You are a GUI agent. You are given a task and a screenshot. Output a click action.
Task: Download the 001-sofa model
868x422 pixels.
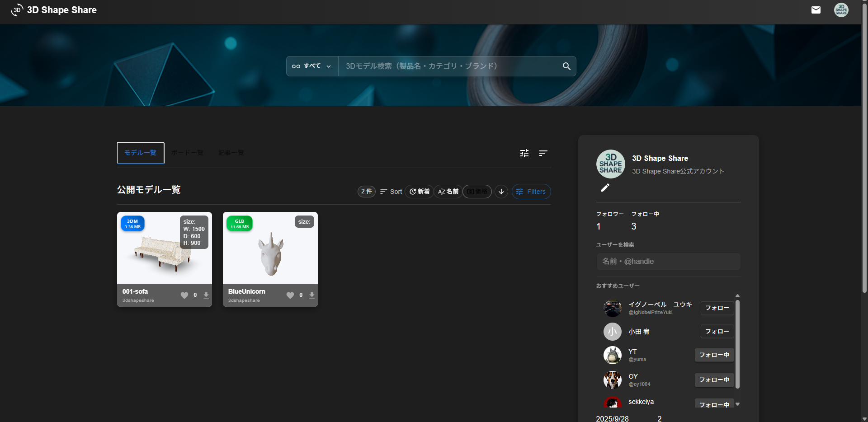[206, 295]
